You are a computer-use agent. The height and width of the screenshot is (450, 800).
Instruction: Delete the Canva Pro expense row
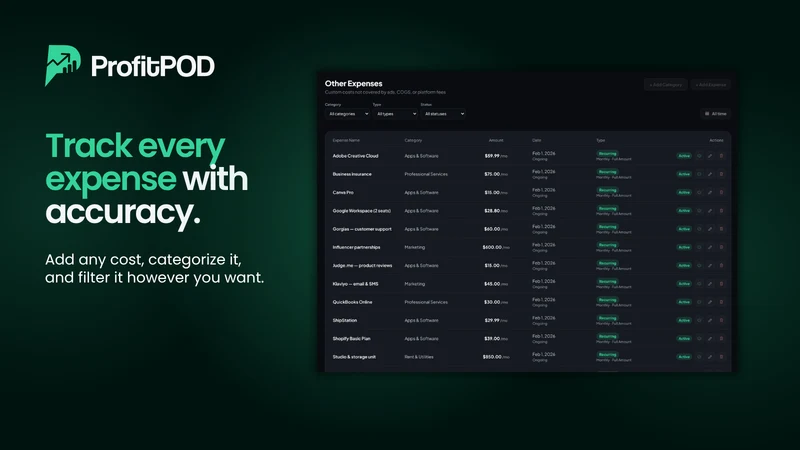click(721, 192)
